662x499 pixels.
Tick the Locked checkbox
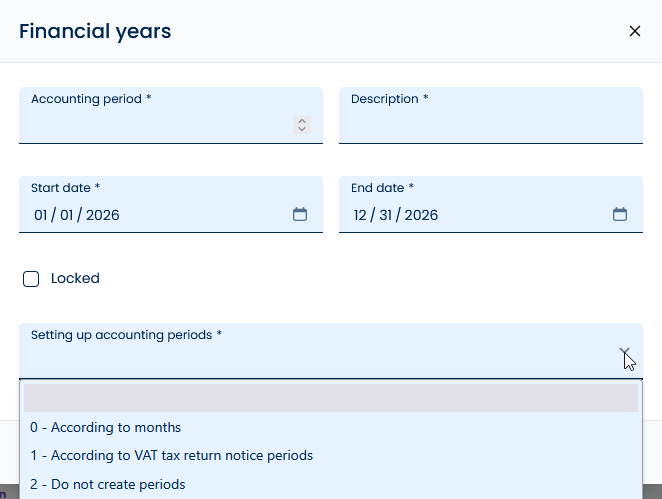[x=31, y=279]
